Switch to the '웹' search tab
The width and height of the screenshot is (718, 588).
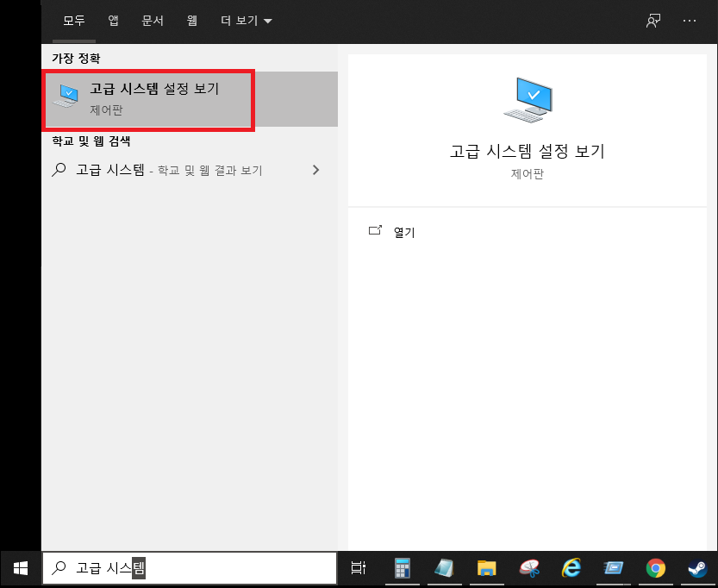[x=192, y=21]
